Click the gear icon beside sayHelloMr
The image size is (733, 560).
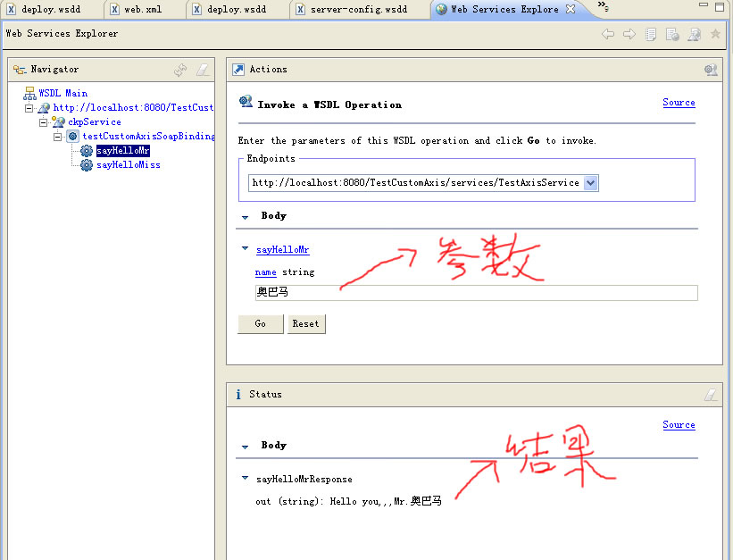(x=87, y=150)
